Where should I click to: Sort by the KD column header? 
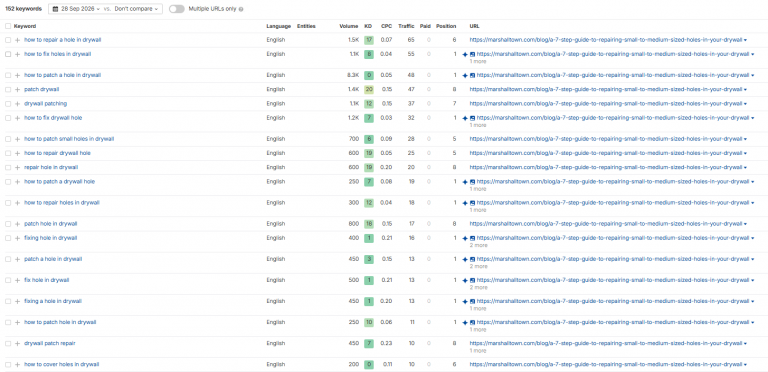(368, 26)
